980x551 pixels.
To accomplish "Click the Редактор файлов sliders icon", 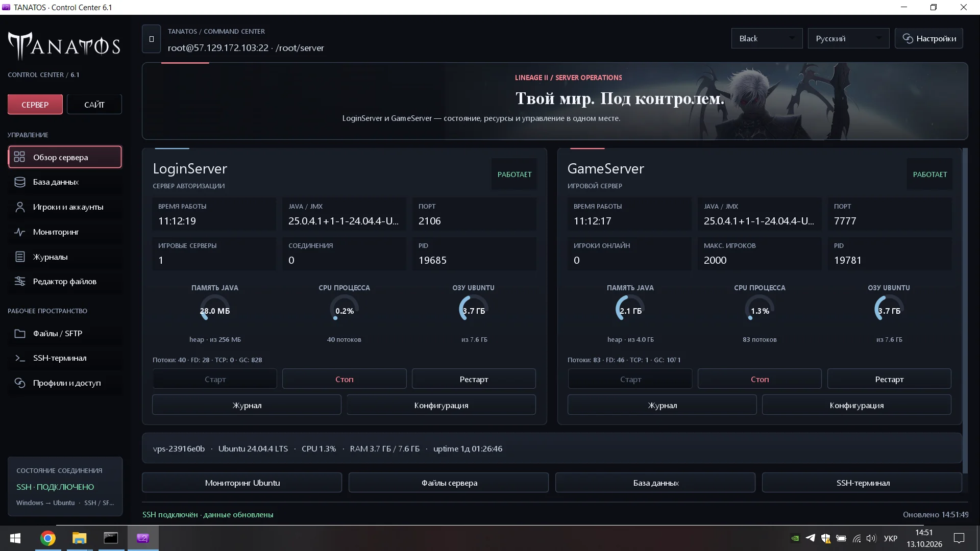I will tap(20, 282).
